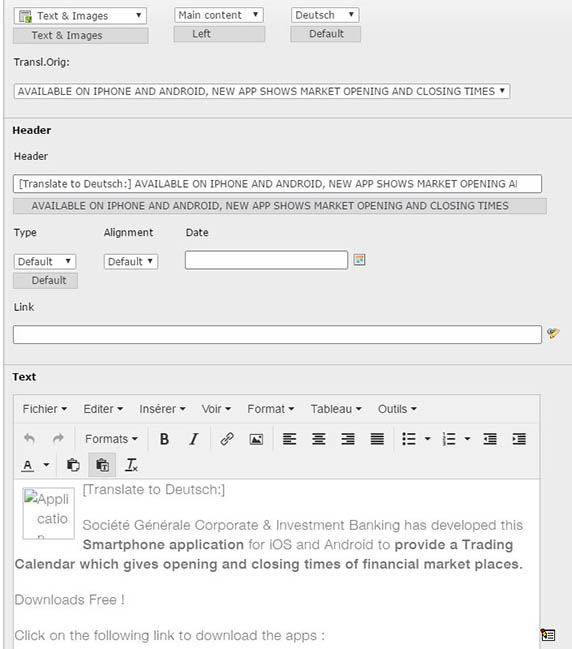The image size is (572, 649).
Task: Click the Redo arrow icon
Action: (x=58, y=439)
